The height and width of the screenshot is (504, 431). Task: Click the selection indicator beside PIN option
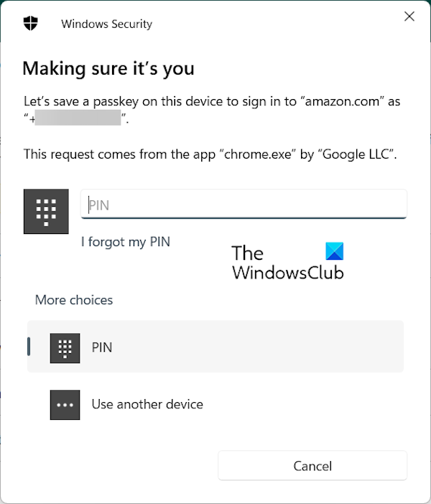point(29,347)
